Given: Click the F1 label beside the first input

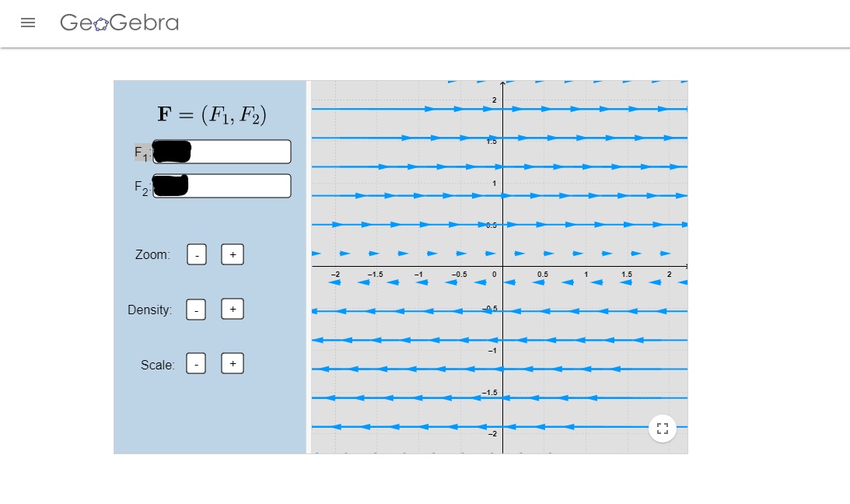Looking at the screenshot, I should [x=142, y=152].
